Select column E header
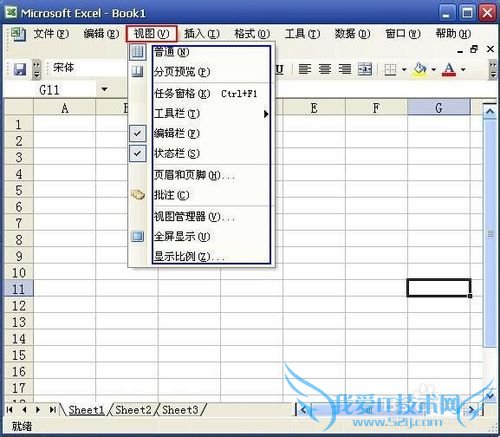 pos(314,108)
